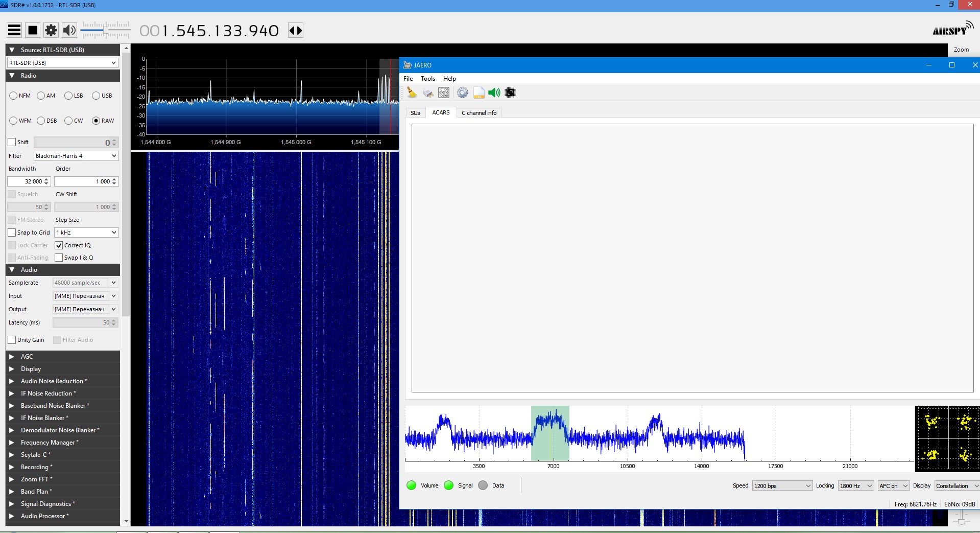Collapse the Radio panel header

pyautogui.click(x=63, y=76)
